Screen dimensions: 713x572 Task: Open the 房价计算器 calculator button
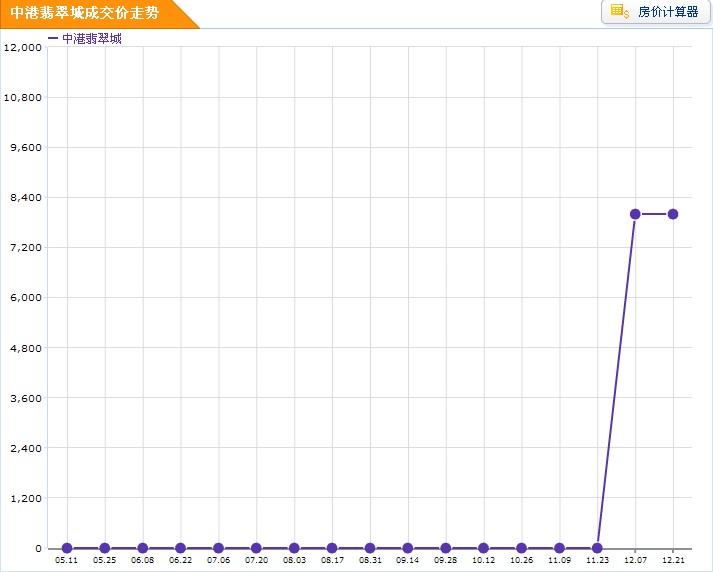(x=656, y=12)
